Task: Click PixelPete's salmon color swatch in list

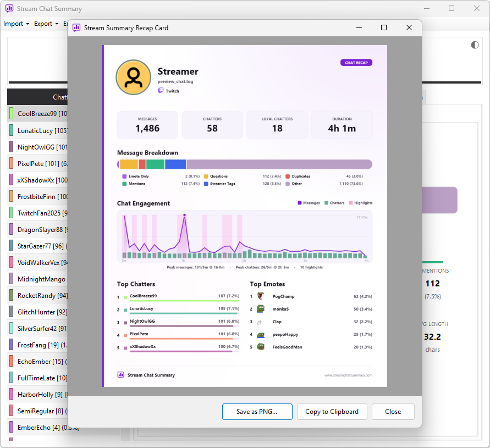Action: 11,163
